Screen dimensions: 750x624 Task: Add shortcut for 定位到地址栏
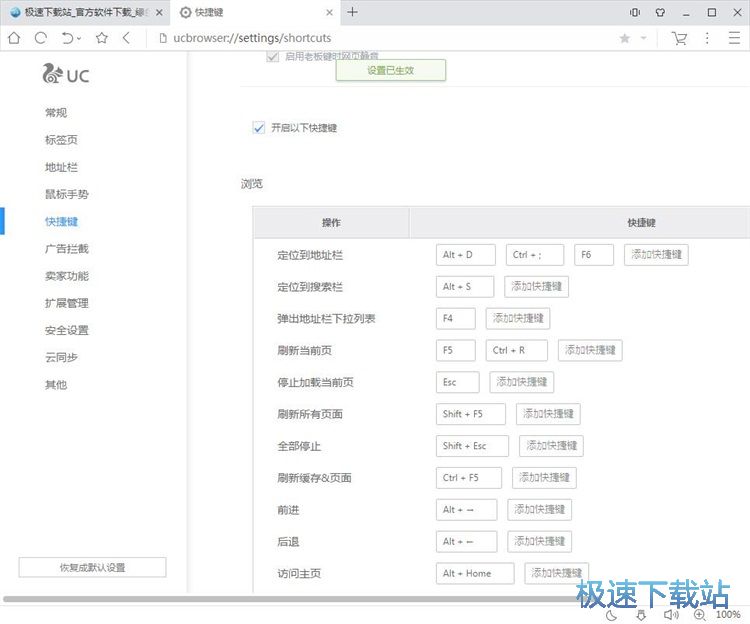pos(656,255)
